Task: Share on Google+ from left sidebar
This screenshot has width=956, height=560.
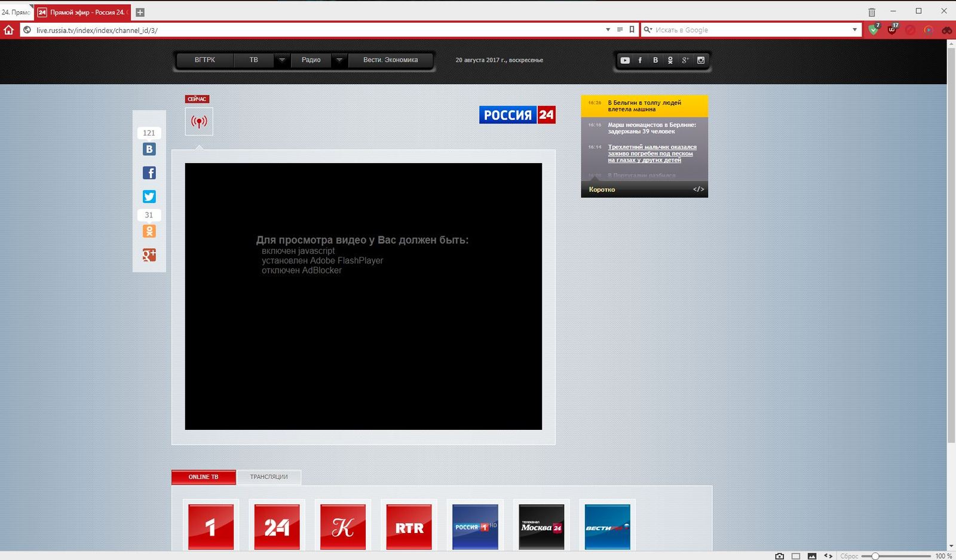Action: pyautogui.click(x=149, y=255)
